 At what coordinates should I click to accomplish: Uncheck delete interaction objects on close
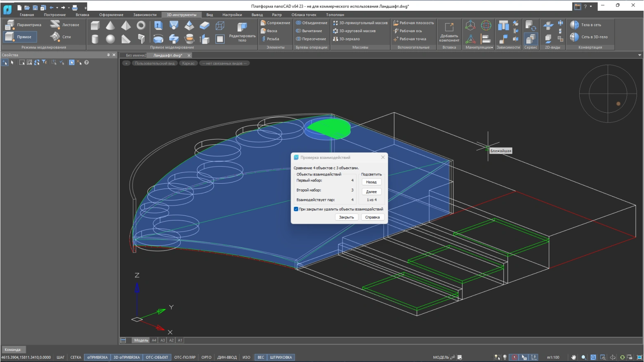tap(296, 209)
